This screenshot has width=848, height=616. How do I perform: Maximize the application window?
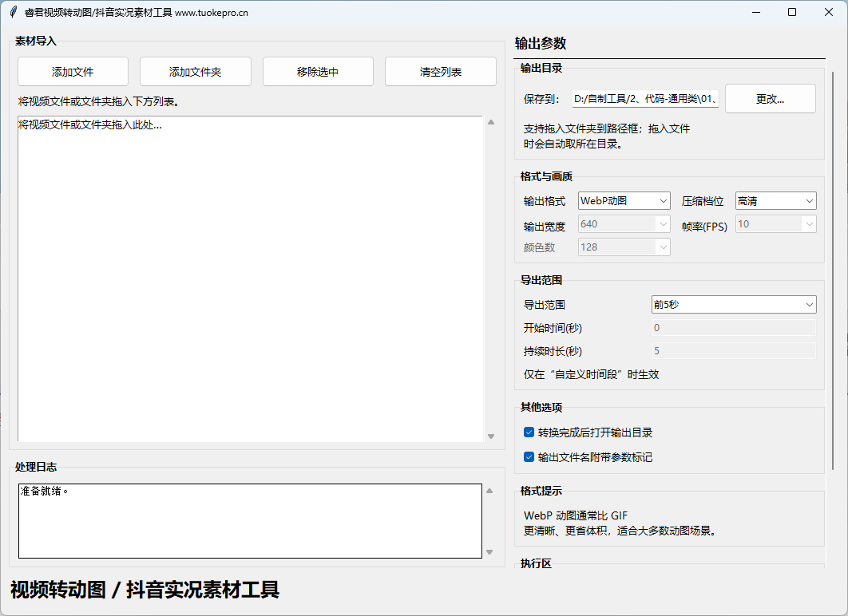(x=791, y=12)
